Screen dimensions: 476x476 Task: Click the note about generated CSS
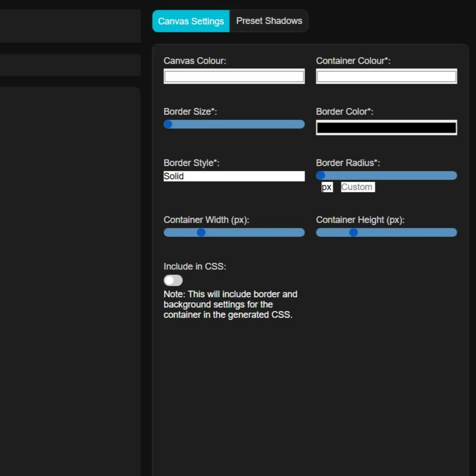[x=230, y=304]
